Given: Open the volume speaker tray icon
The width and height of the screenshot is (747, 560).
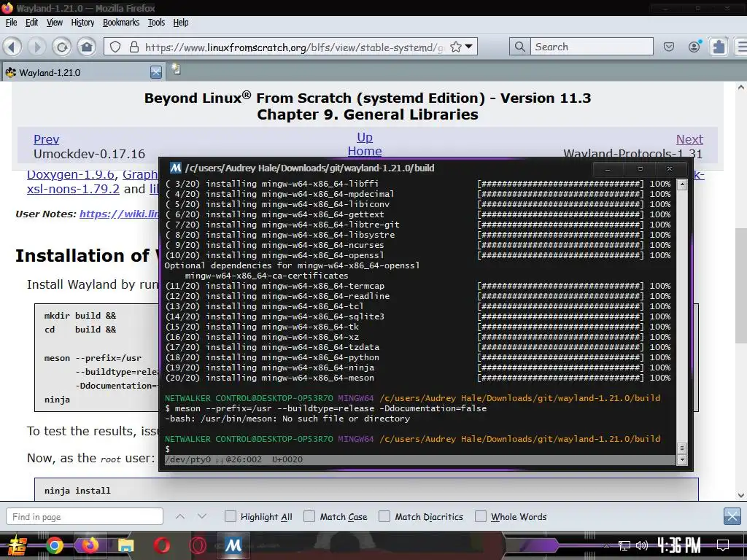Looking at the screenshot, I should tap(642, 545).
